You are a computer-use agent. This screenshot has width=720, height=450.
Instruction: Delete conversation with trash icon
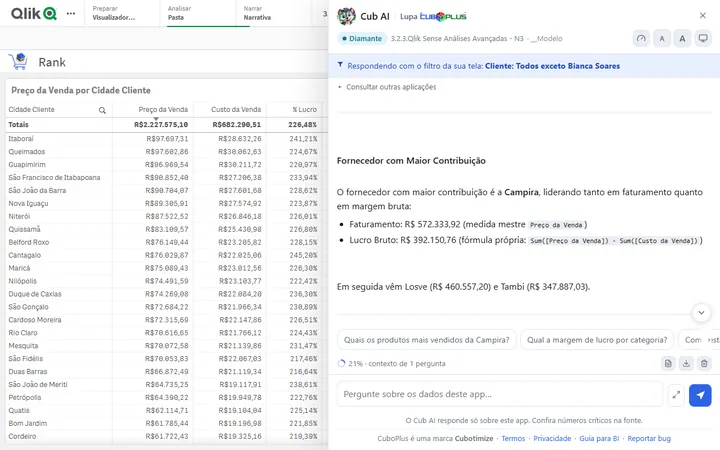pyautogui.click(x=704, y=364)
